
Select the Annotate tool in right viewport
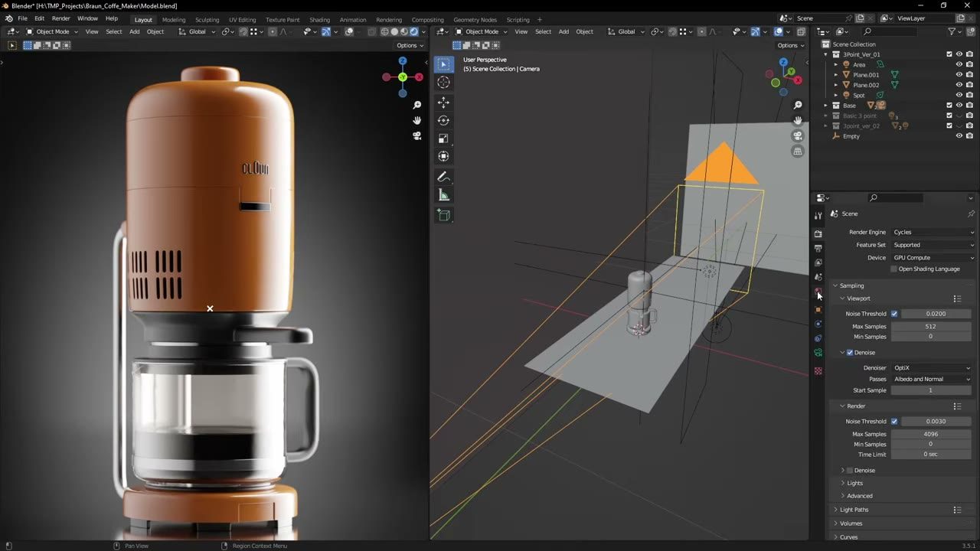[443, 177]
